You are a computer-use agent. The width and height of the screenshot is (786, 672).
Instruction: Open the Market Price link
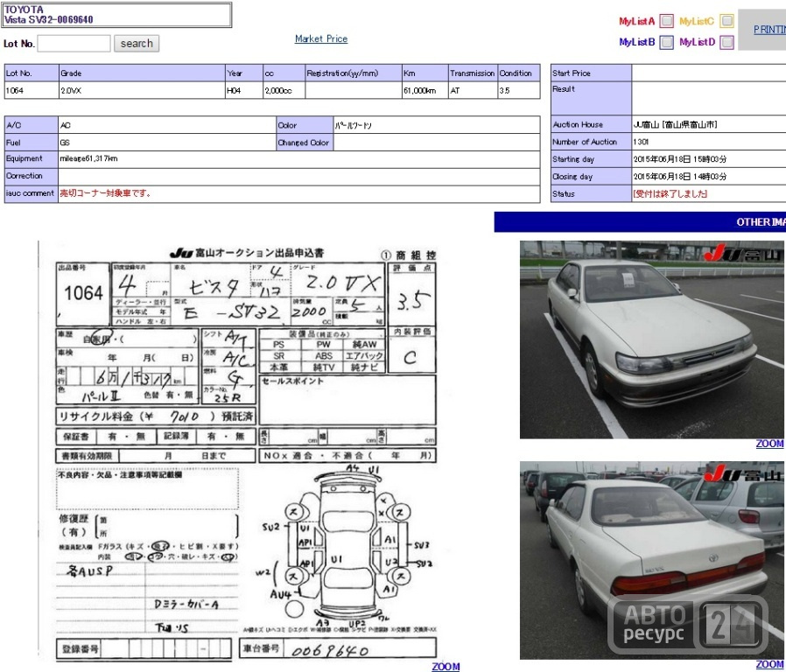tap(321, 38)
